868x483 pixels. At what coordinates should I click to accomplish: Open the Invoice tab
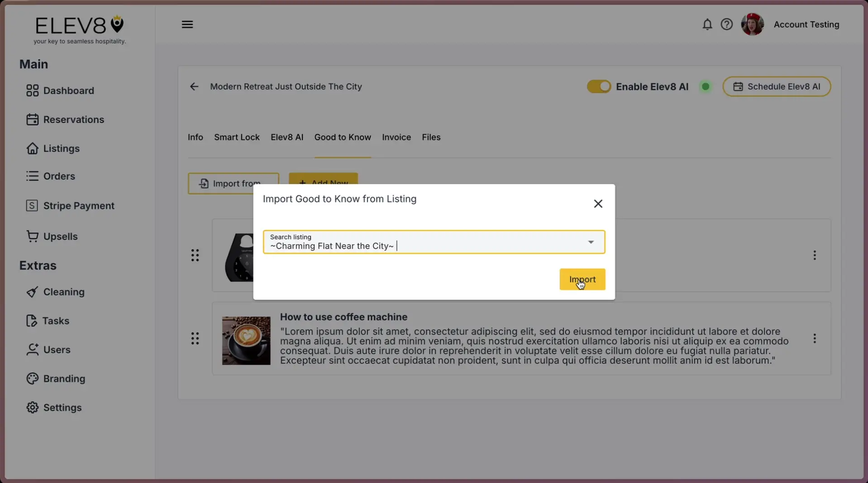tap(396, 137)
